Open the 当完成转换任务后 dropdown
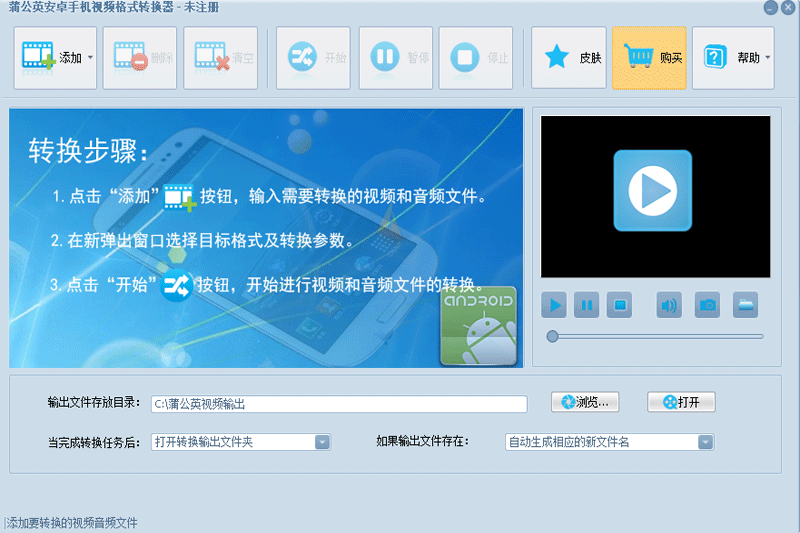The width and height of the screenshot is (800, 533). click(241, 442)
